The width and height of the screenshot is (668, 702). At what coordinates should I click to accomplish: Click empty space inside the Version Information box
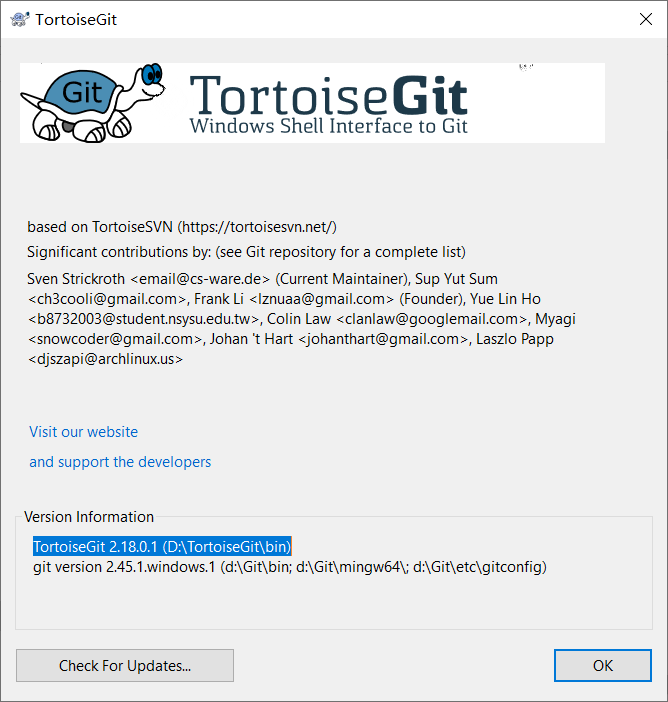pyautogui.click(x=334, y=602)
